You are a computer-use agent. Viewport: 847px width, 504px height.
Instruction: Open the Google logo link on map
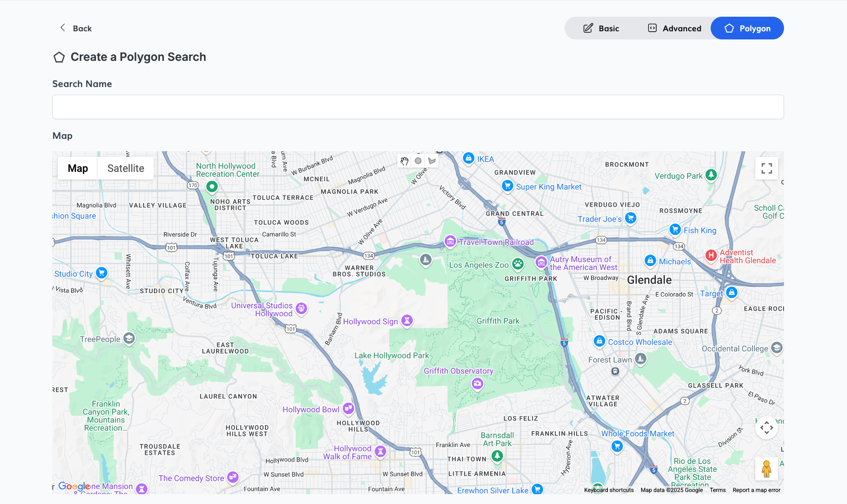[74, 486]
